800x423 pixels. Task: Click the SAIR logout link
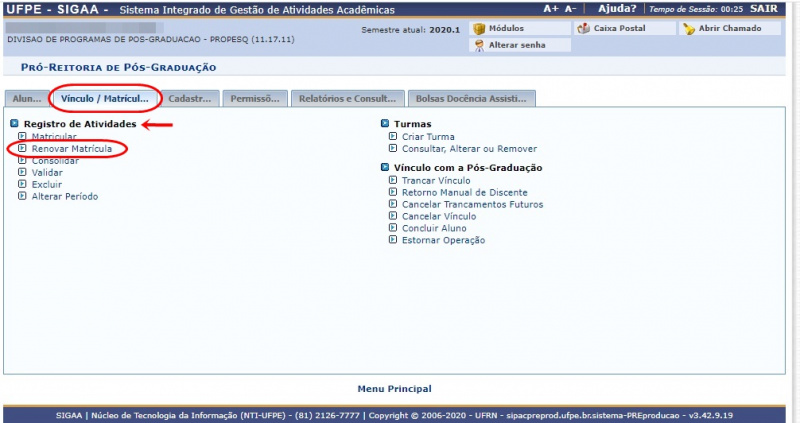point(764,9)
